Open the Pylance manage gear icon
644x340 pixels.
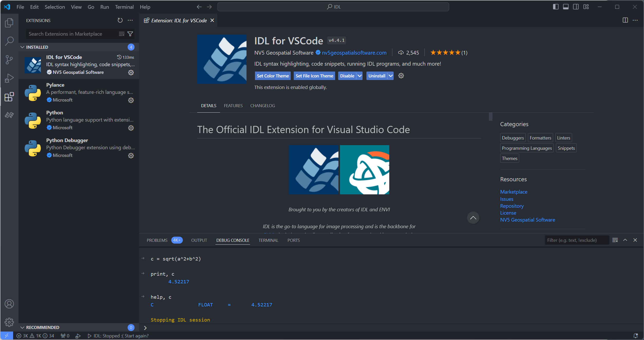click(x=131, y=100)
